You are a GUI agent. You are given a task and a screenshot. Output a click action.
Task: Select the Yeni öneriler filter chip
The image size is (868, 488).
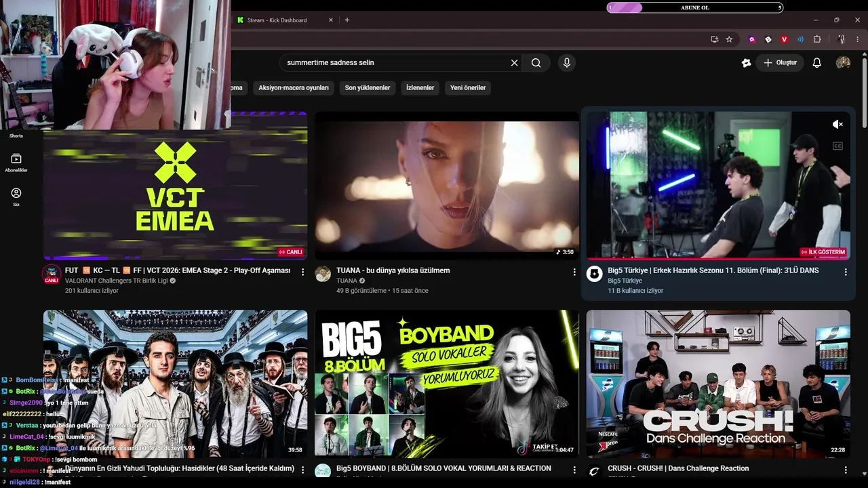point(468,87)
